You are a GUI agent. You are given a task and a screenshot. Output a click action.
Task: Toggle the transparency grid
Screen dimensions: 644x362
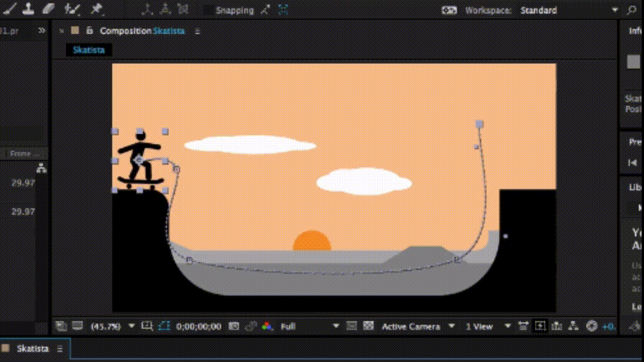369,326
